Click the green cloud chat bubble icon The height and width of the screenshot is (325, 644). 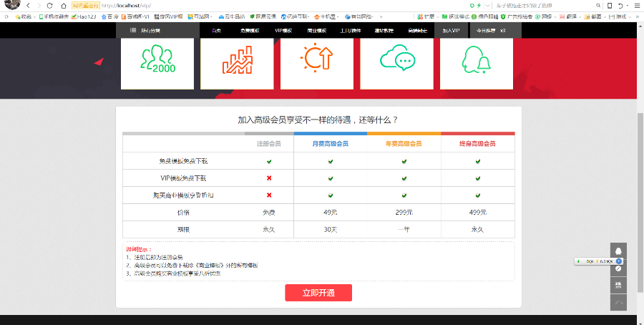coord(397,61)
